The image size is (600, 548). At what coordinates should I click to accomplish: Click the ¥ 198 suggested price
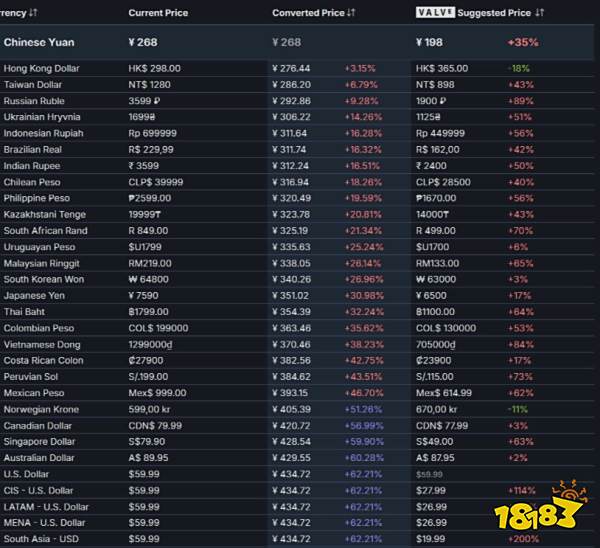429,42
